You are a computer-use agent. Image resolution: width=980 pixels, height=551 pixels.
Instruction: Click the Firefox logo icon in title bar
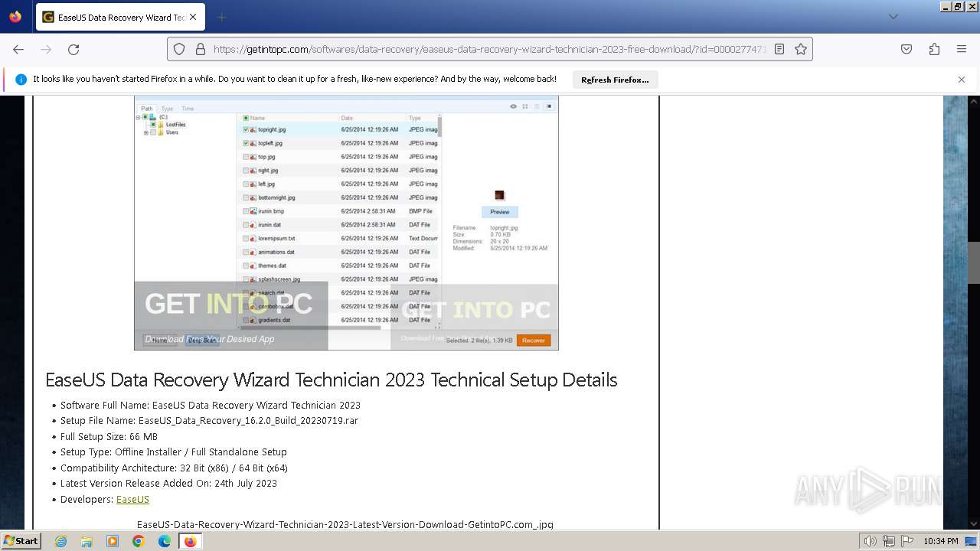point(15,17)
